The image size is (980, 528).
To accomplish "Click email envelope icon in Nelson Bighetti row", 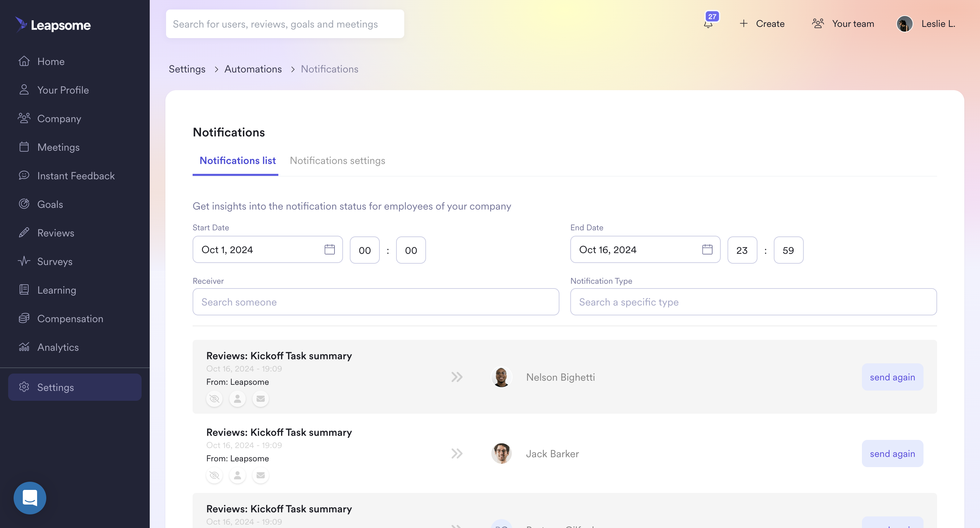I will coord(261,399).
